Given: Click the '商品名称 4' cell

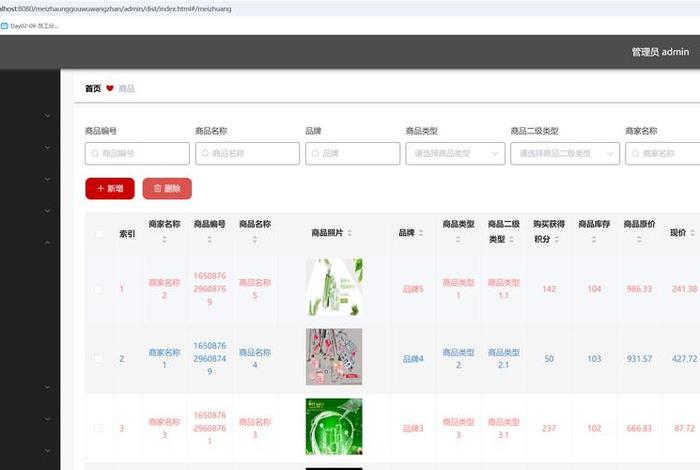Looking at the screenshot, I should [x=254, y=358].
